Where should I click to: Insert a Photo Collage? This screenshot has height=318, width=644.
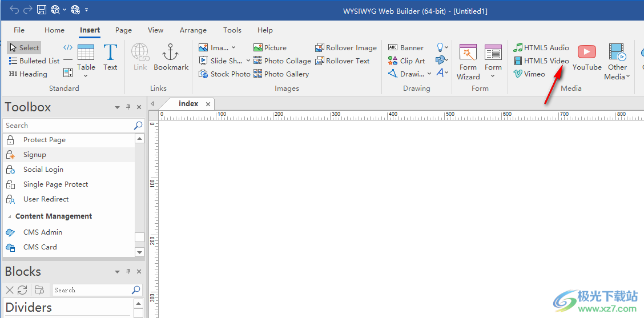[x=282, y=61]
